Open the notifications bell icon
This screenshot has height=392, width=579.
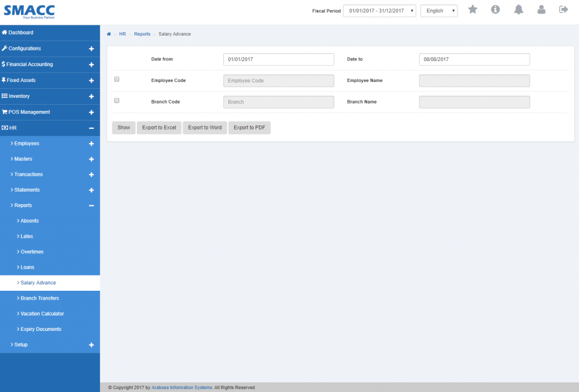pos(518,10)
